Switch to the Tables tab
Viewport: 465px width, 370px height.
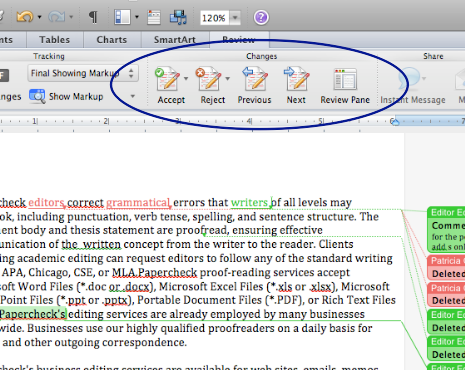coord(55,40)
